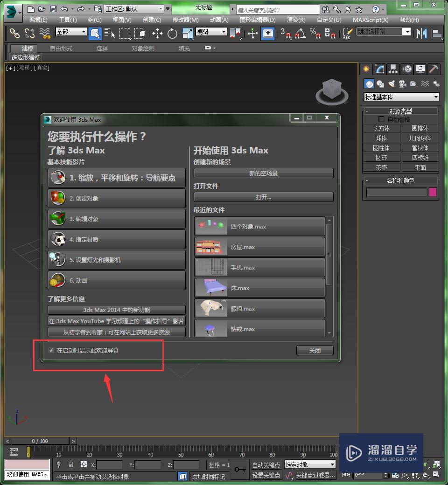Choose Rectangular Selection Region tool
This screenshot has width=448, height=485.
tap(125, 34)
